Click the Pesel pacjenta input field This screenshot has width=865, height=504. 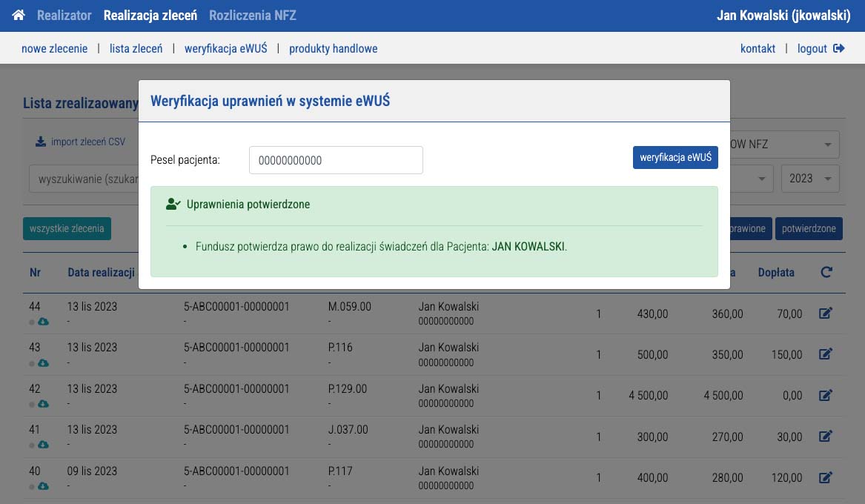336,160
